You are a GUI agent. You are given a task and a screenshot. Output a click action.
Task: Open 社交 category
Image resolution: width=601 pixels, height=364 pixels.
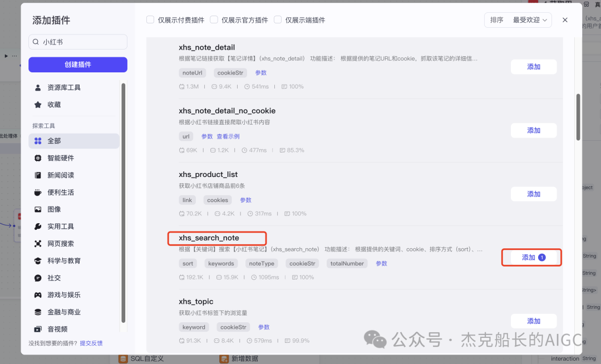pos(74,278)
